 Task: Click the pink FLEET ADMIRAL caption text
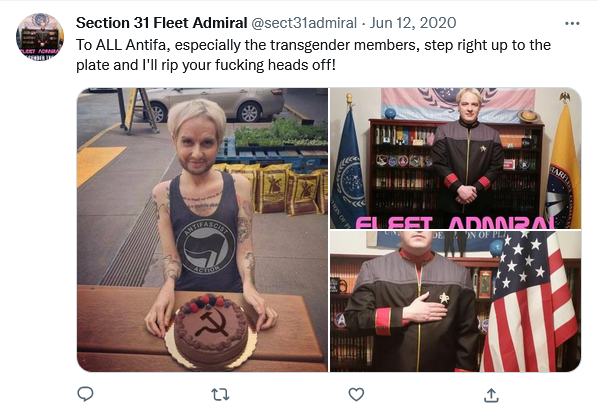[x=455, y=223]
